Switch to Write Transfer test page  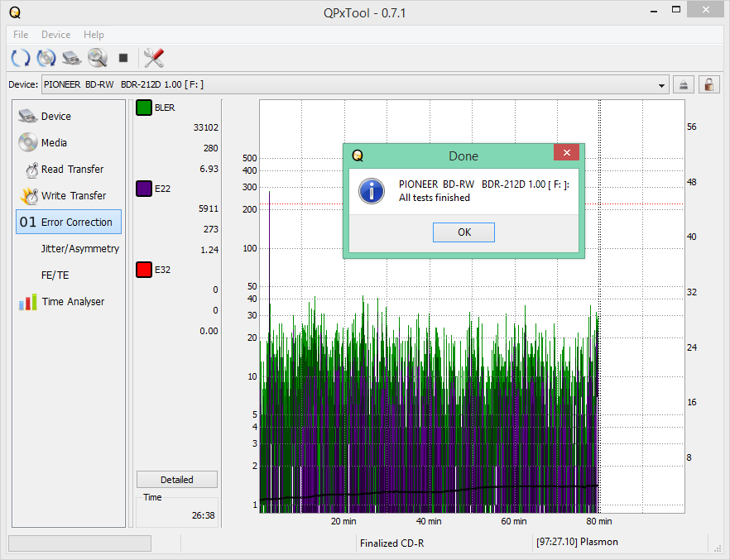coord(69,196)
